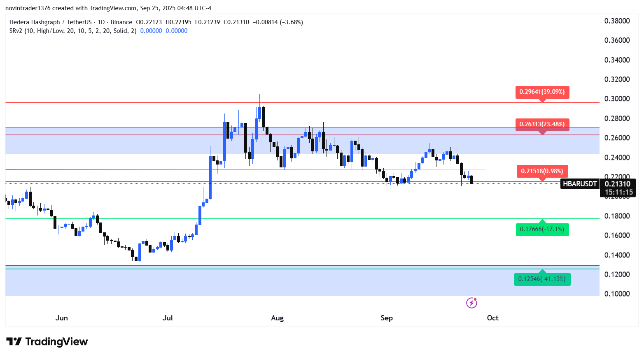Image resolution: width=644 pixels, height=357 pixels.
Task: Click the 1D interval in chart title
Action: [x=101, y=22]
